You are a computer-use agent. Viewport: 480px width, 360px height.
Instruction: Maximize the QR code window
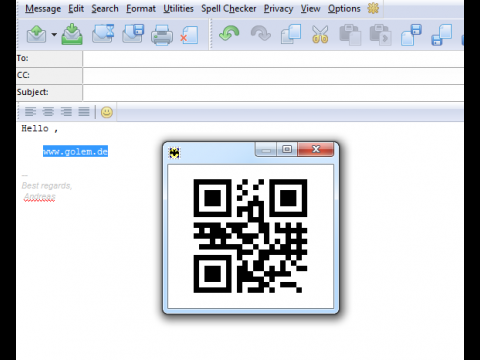287,149
